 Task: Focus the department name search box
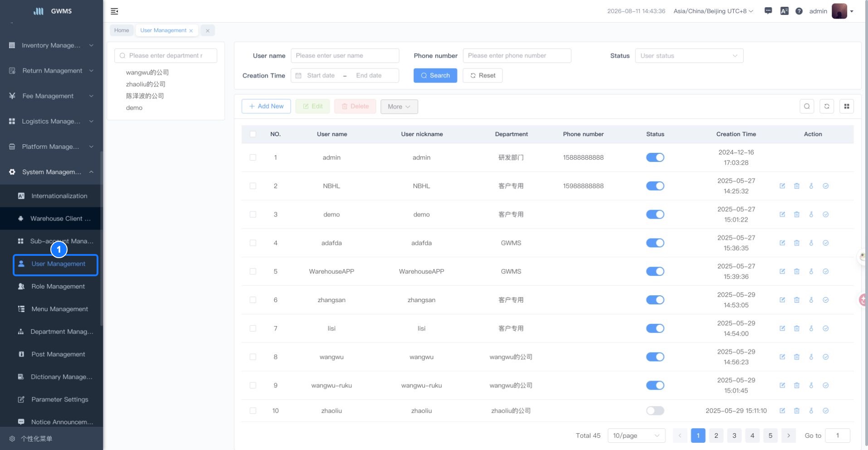coord(166,56)
